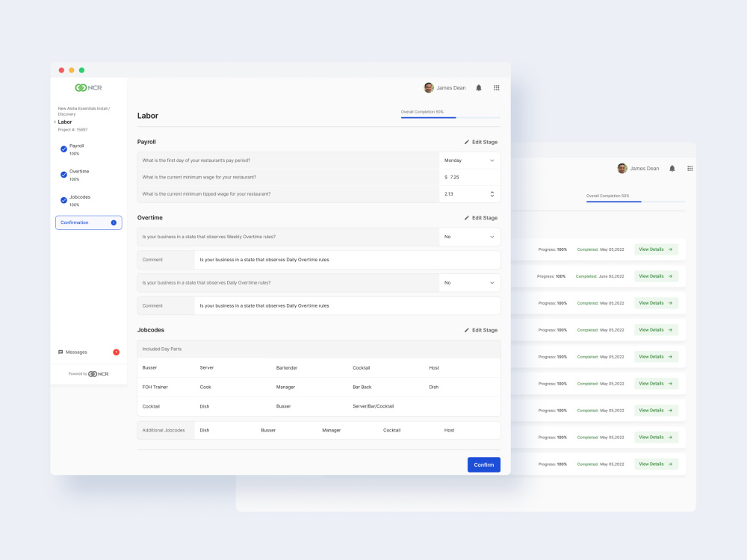Click the yellow window minimize dot
This screenshot has height=560, width=747.
click(x=72, y=70)
